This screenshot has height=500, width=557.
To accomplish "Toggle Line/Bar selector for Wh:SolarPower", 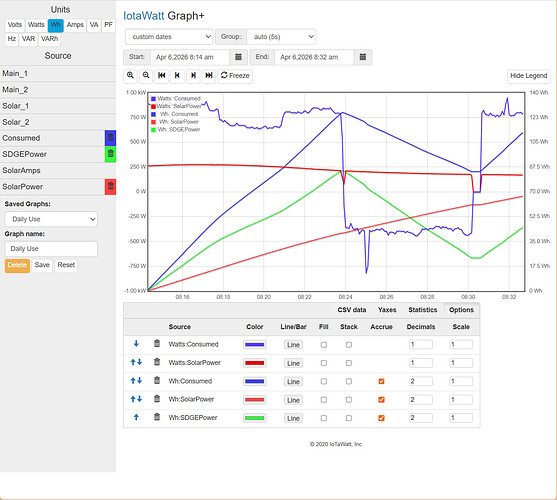I will (293, 400).
